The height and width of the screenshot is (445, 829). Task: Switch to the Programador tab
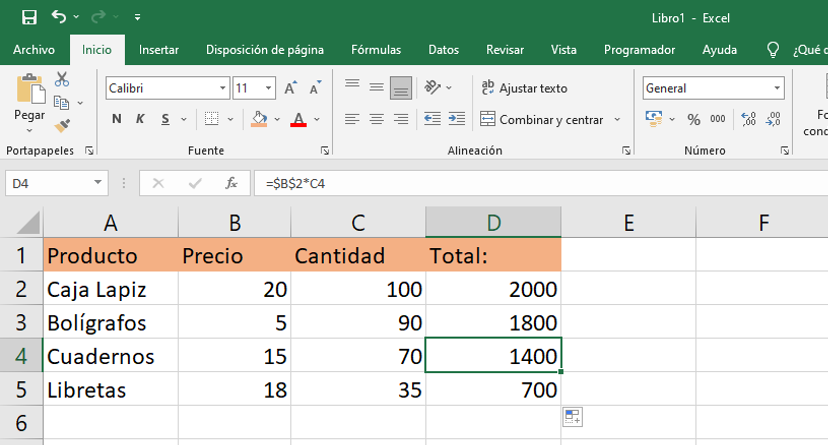click(x=639, y=50)
